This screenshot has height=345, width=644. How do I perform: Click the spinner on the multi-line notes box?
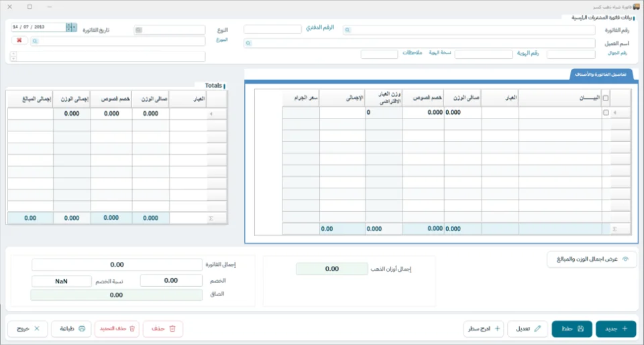click(13, 56)
